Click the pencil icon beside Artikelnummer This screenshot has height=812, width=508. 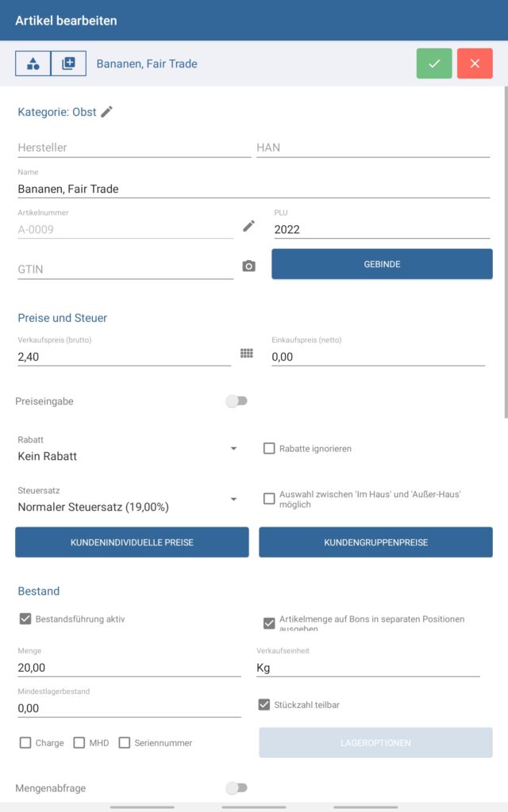point(249,226)
